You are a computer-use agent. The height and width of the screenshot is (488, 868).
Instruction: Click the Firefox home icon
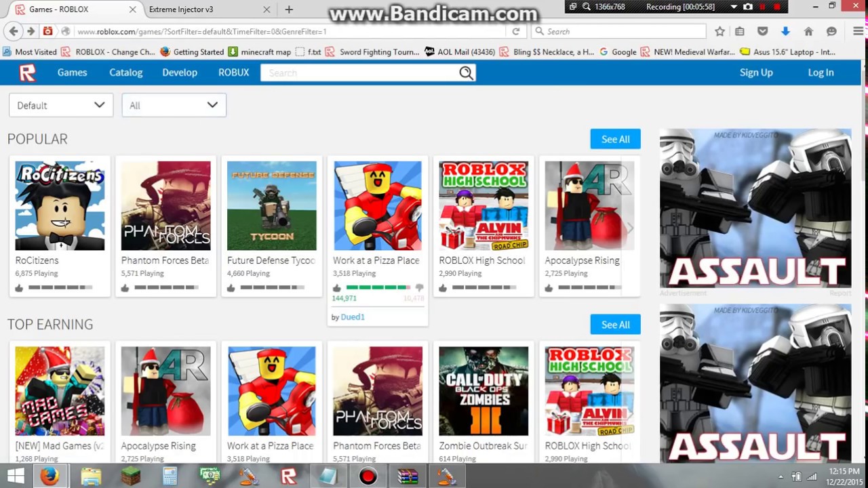coord(808,31)
